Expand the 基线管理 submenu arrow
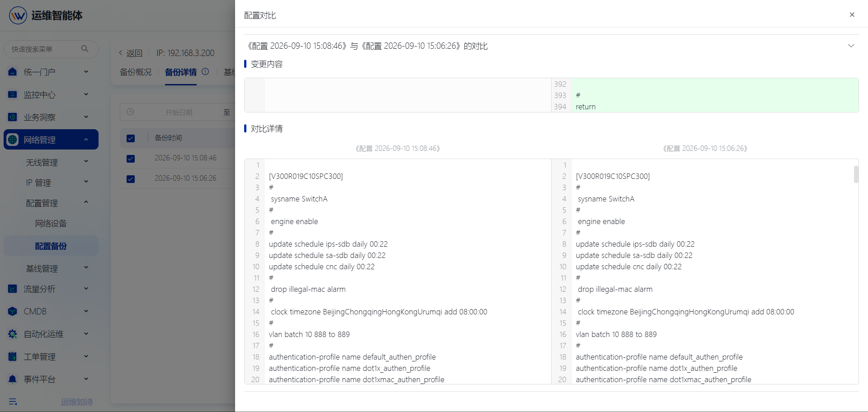Screen dimensions: 868x412 pyautogui.click(x=86, y=267)
